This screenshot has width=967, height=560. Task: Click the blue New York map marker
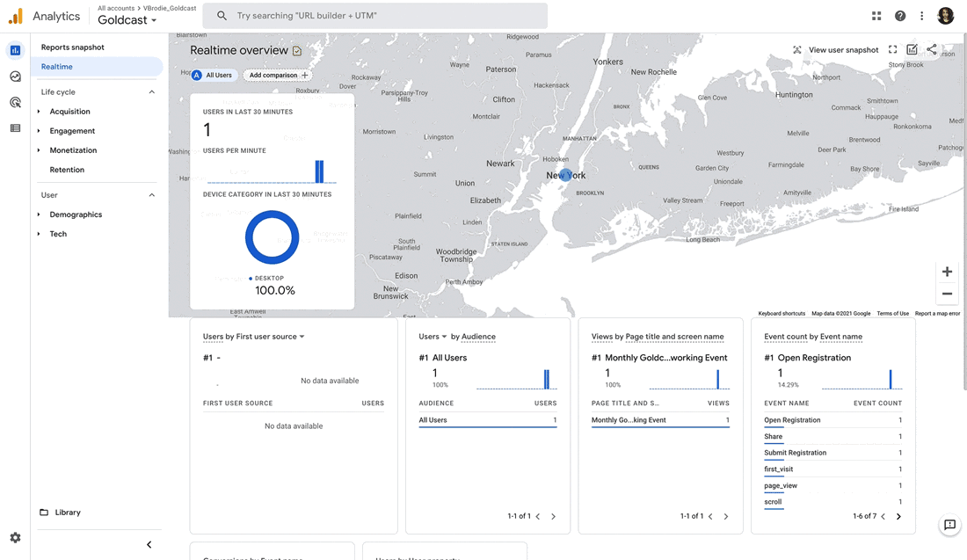click(x=565, y=175)
